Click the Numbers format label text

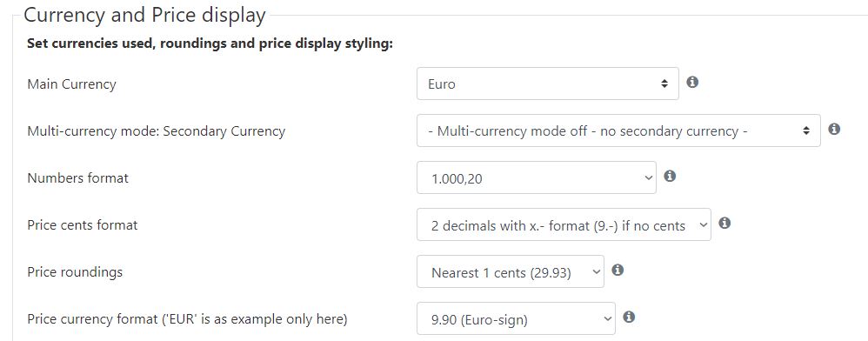click(x=77, y=178)
